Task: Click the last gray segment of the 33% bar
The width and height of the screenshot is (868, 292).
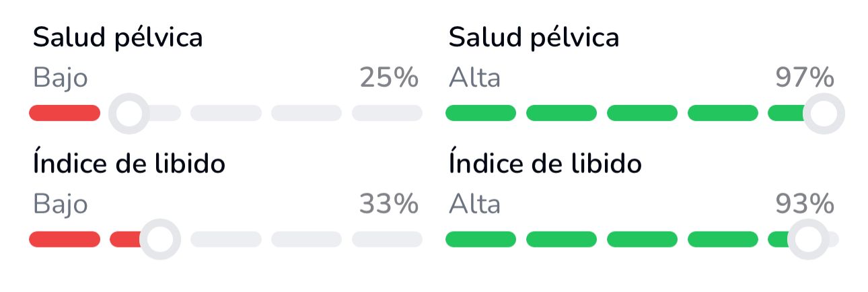Action: 387,240
